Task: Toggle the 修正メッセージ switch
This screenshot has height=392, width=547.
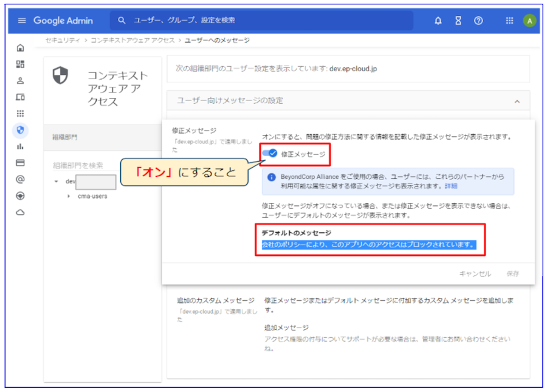Action: 270,154
